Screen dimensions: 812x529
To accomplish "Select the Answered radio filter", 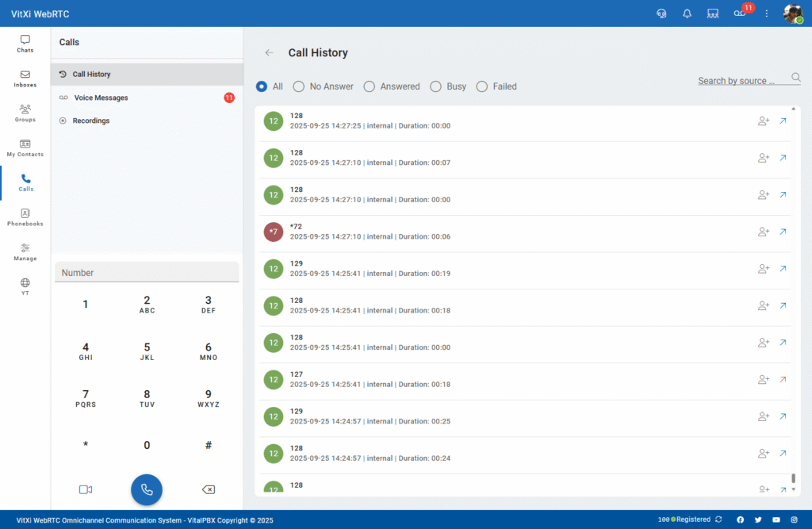I will coord(370,86).
